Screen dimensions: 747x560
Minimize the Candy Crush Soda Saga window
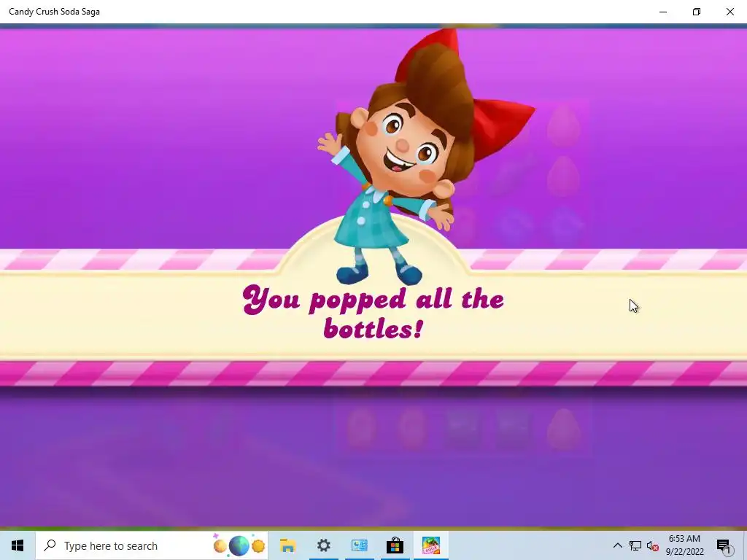pyautogui.click(x=663, y=12)
